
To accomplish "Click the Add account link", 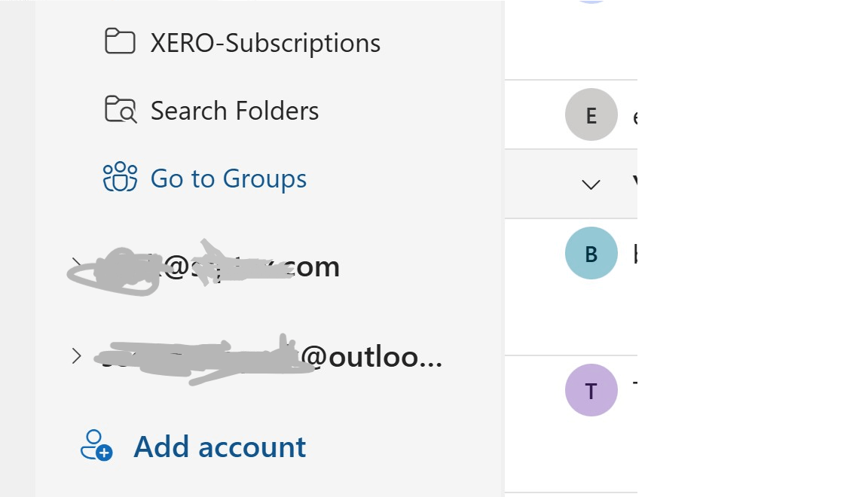I will tap(219, 446).
